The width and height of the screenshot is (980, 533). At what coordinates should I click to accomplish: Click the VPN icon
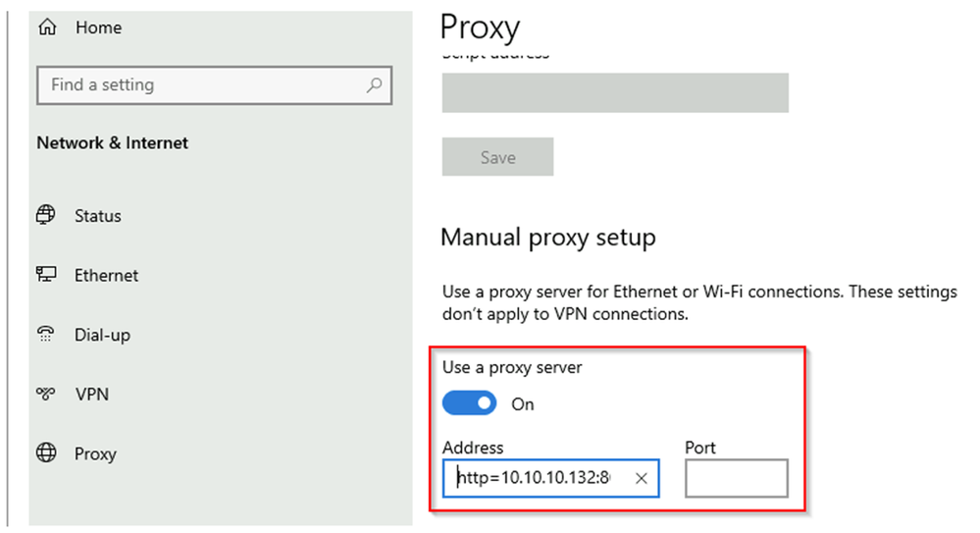tap(46, 394)
